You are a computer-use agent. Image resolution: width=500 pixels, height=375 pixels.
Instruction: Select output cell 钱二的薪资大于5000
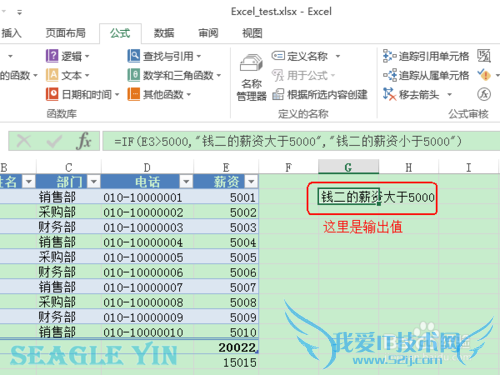(x=348, y=197)
